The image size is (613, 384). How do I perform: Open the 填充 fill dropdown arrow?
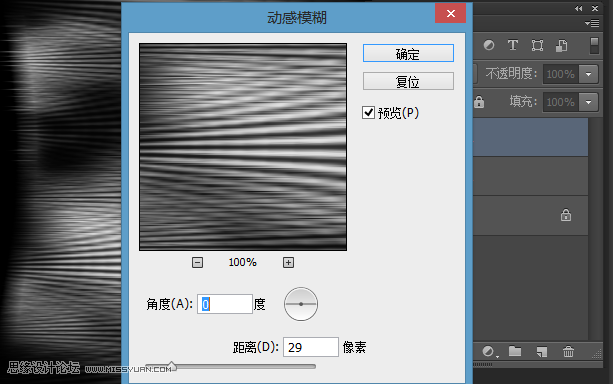pos(588,102)
